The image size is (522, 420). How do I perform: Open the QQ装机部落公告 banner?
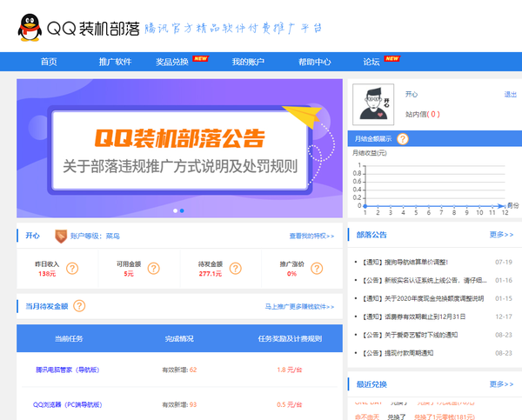pyautogui.click(x=179, y=149)
